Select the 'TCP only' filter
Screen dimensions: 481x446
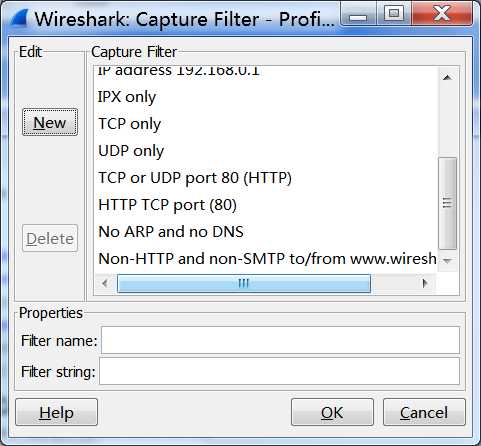pos(267,124)
